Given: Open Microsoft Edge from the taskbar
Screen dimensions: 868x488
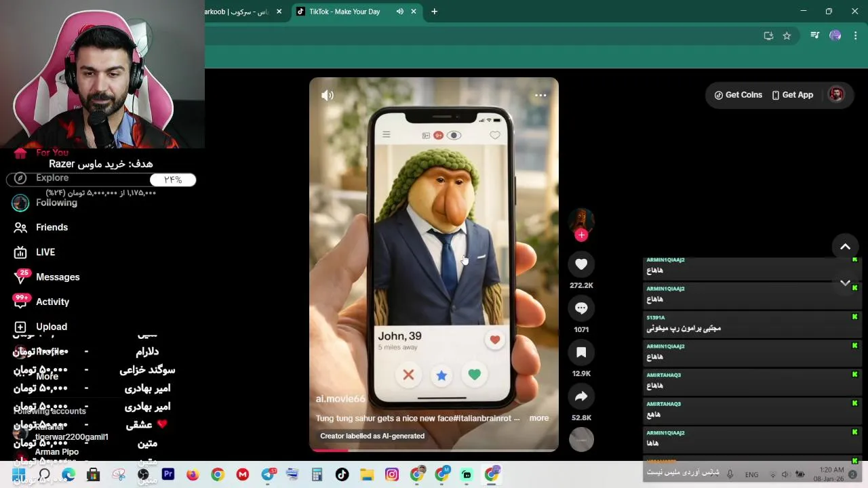Looking at the screenshot, I should pyautogui.click(x=68, y=475).
